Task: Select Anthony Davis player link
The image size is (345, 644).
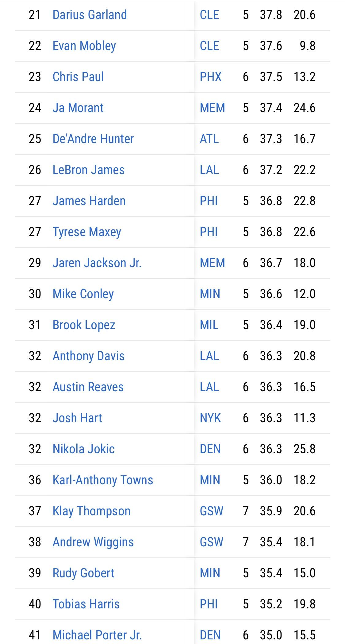Action: (88, 356)
